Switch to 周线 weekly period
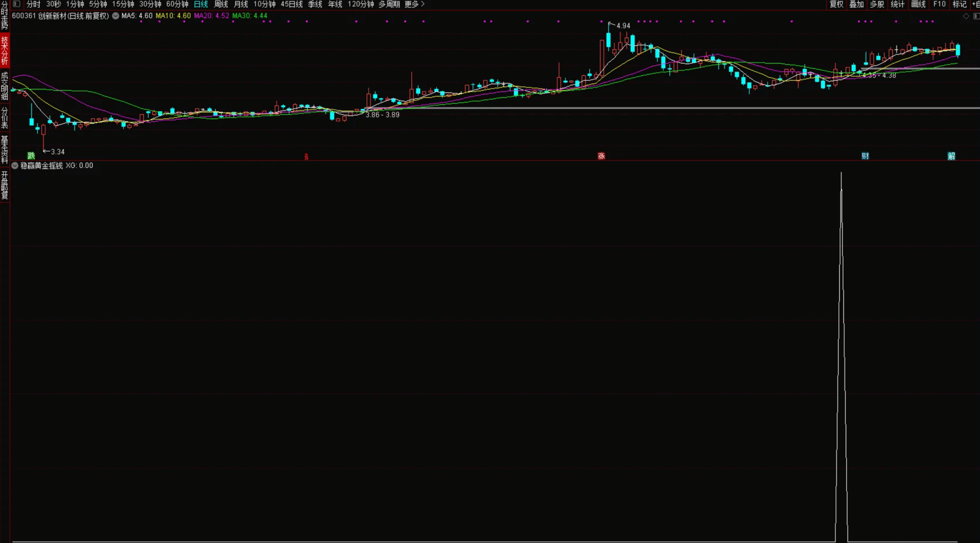This screenshot has width=980, height=543. [220, 4]
